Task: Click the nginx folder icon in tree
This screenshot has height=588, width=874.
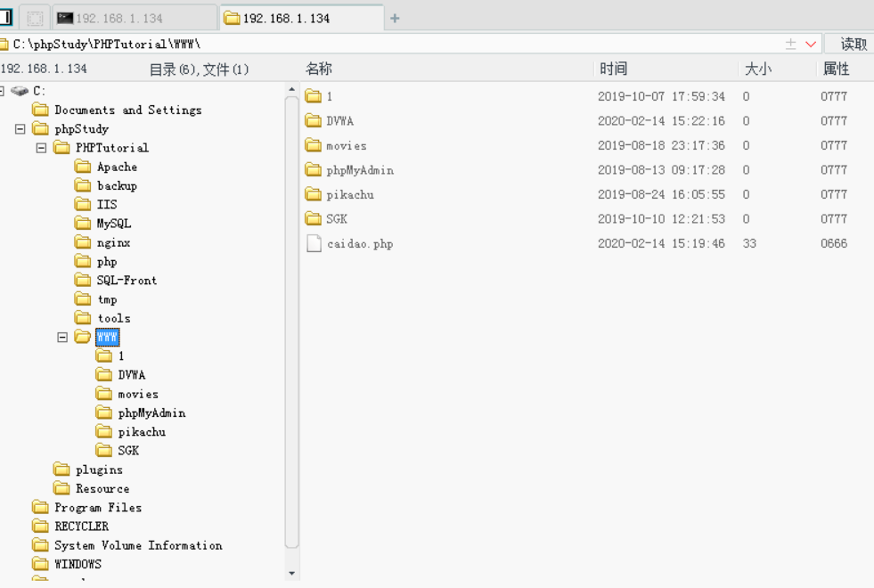Action: [x=83, y=242]
